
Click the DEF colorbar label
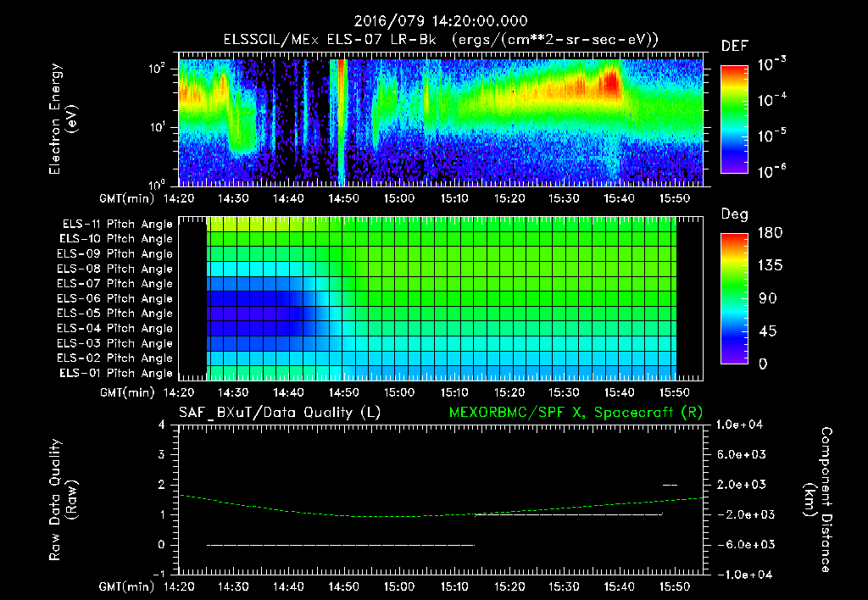tap(735, 47)
